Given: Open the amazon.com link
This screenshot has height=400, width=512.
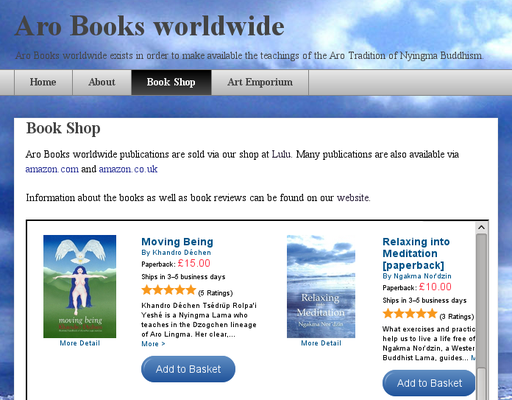Looking at the screenshot, I should tap(52, 169).
